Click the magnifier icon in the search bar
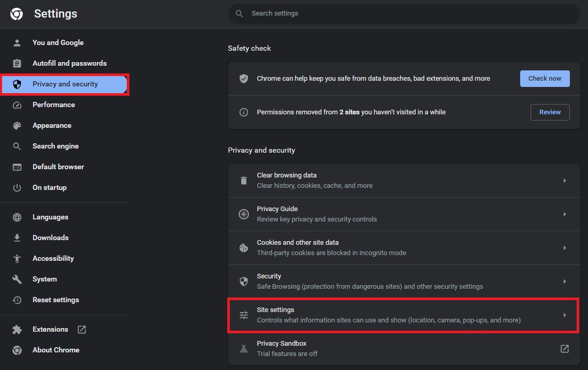588x370 pixels. click(x=239, y=13)
